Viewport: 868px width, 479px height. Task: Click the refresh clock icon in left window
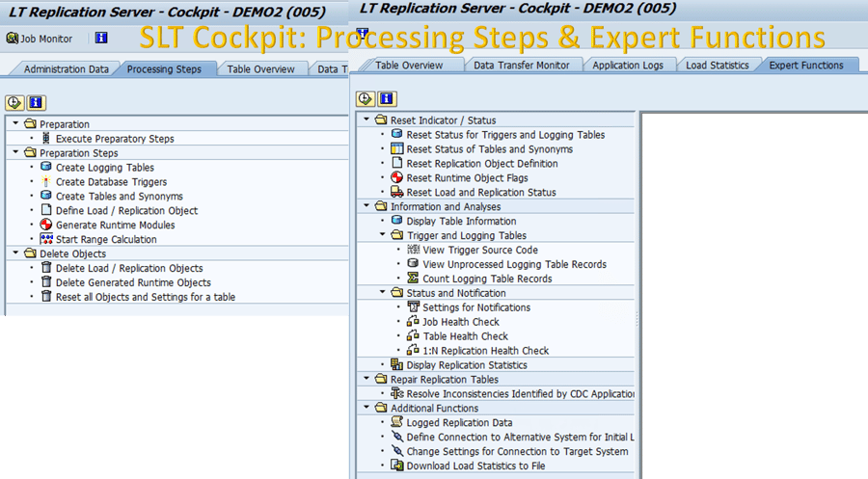pyautogui.click(x=14, y=102)
